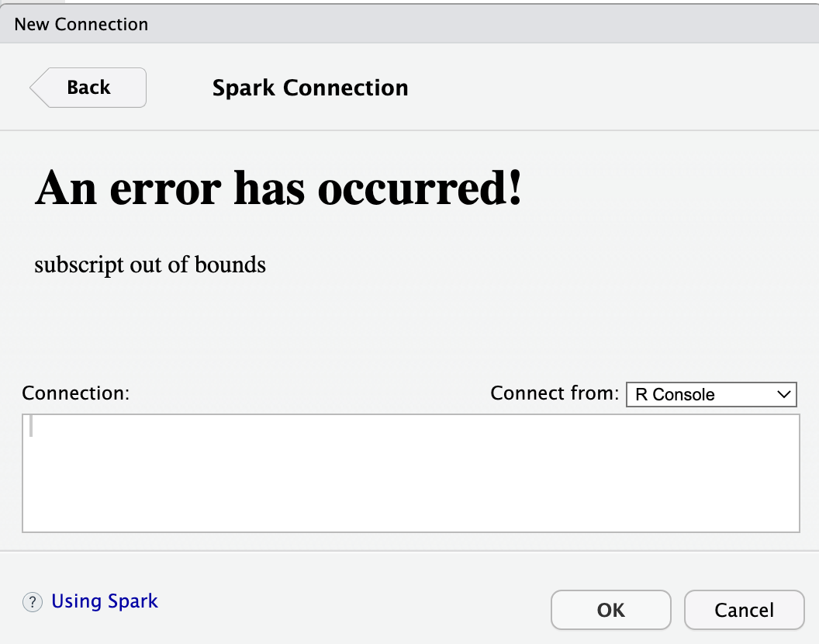Click the Connection label above the text box
819x644 pixels.
[x=74, y=393]
